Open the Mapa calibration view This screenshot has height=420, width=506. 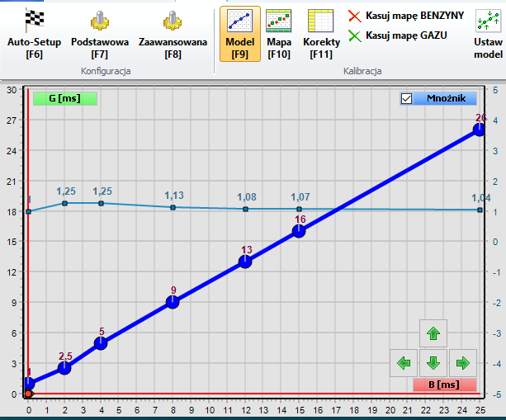[278, 33]
